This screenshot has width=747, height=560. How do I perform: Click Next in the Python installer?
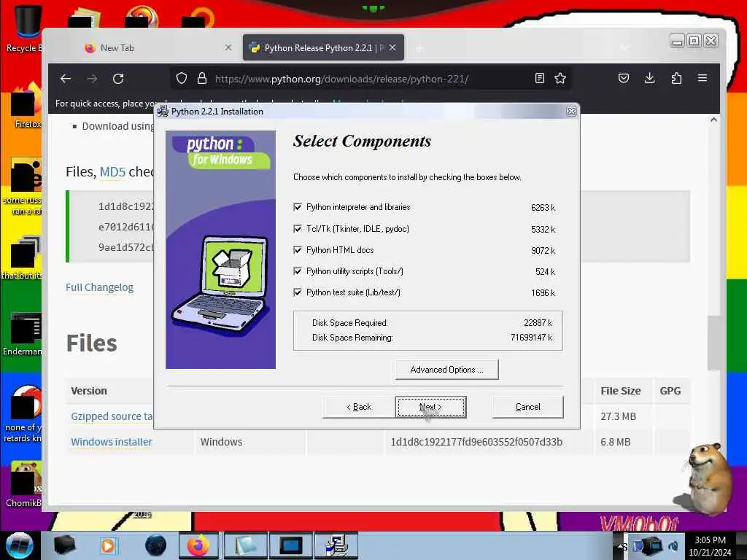[x=430, y=407]
